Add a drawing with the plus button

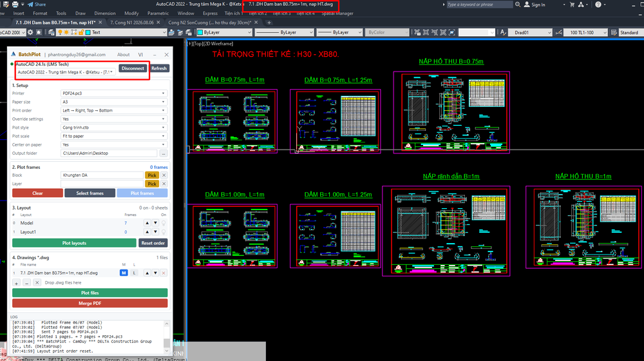pyautogui.click(x=17, y=283)
